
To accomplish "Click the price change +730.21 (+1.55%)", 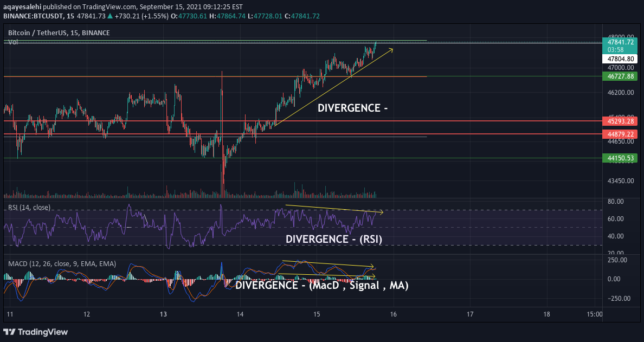I will point(142,16).
